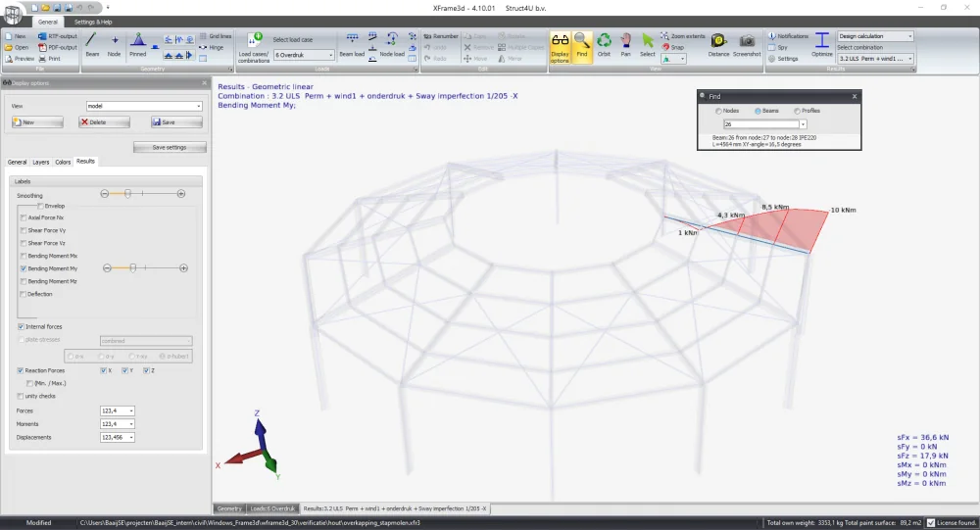Switch to Loads:6 Overdruk bottom tab
980x530 pixels.
tap(271, 508)
